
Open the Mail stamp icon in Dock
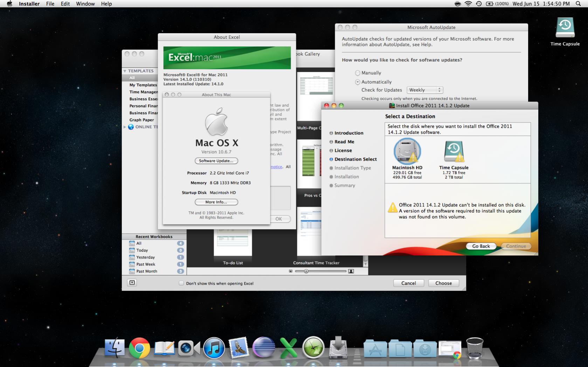coord(239,348)
